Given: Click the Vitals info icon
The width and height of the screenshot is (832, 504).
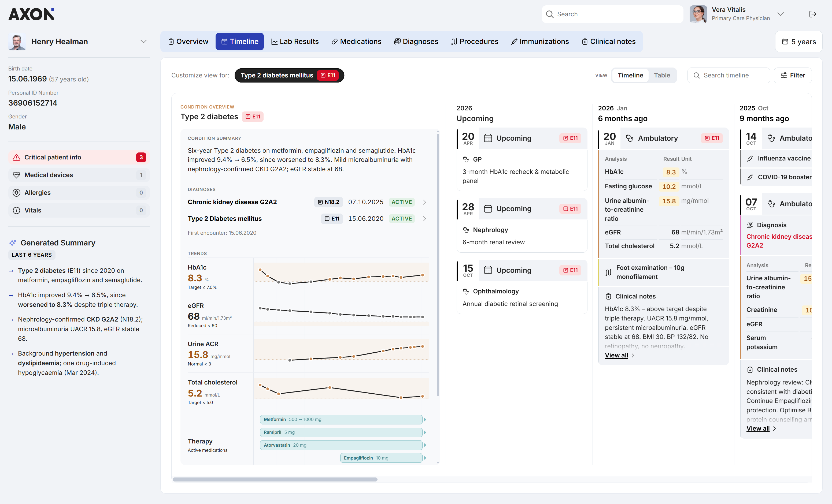Looking at the screenshot, I should (16, 210).
